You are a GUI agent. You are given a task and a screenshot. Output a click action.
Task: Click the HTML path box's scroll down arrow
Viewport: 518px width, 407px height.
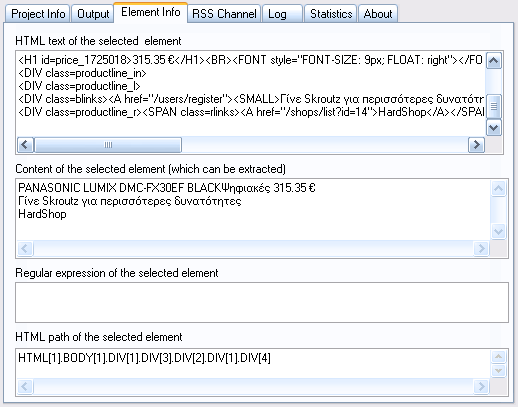pyautogui.click(x=499, y=370)
